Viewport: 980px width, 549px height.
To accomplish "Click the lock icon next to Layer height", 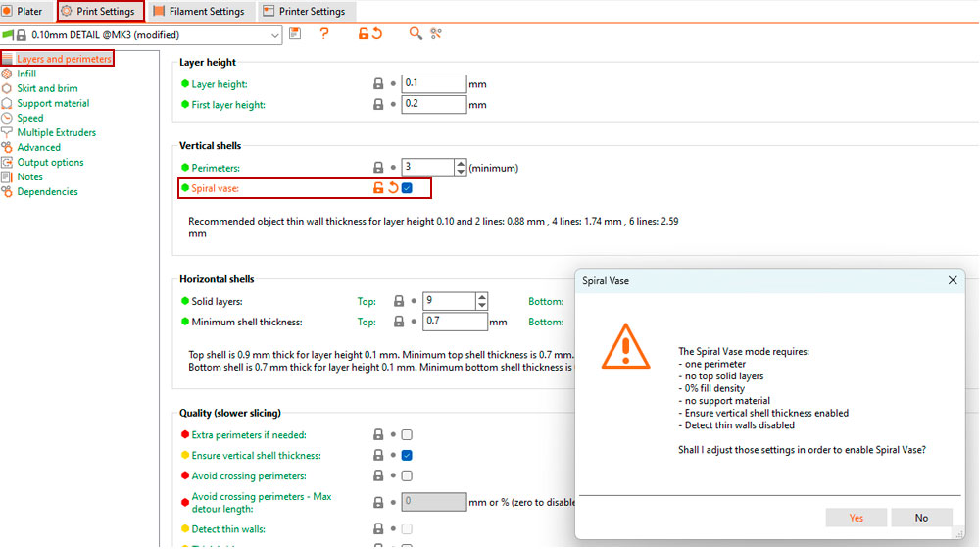I will point(378,84).
